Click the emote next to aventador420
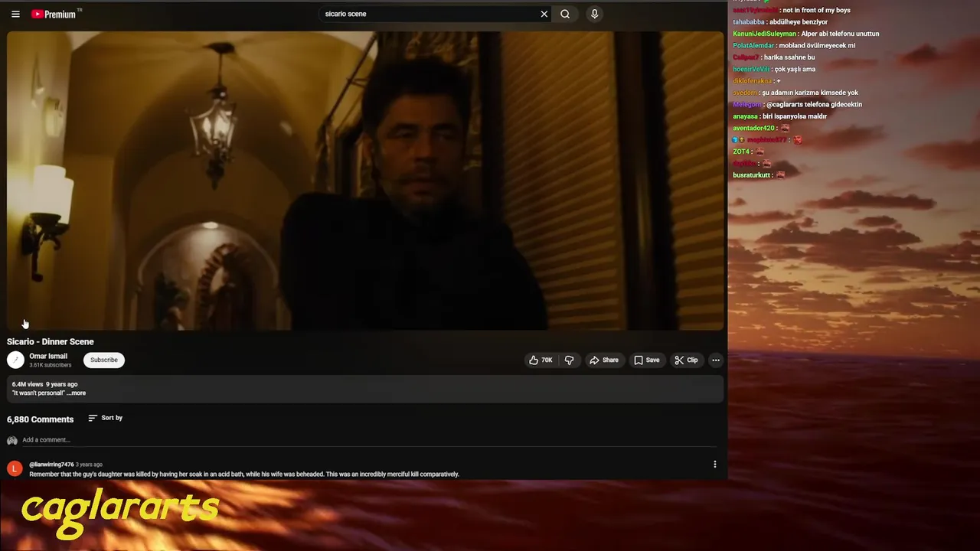Screen dimensions: 980x551 click(785, 129)
